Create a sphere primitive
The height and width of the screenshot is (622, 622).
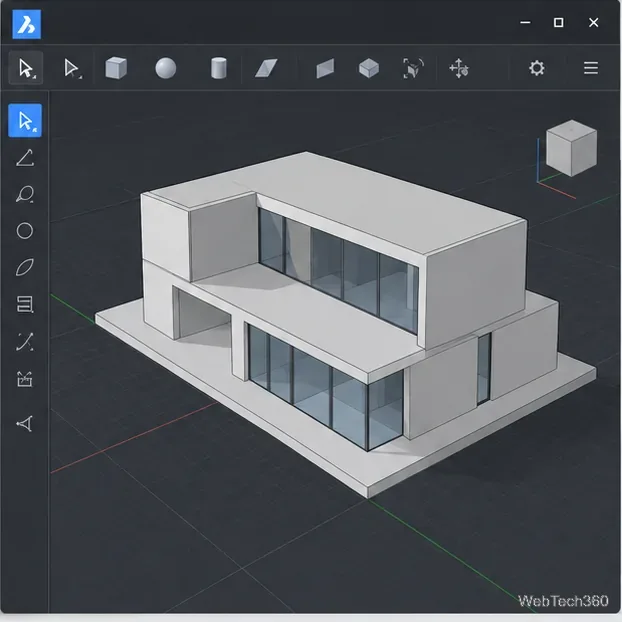click(165, 68)
